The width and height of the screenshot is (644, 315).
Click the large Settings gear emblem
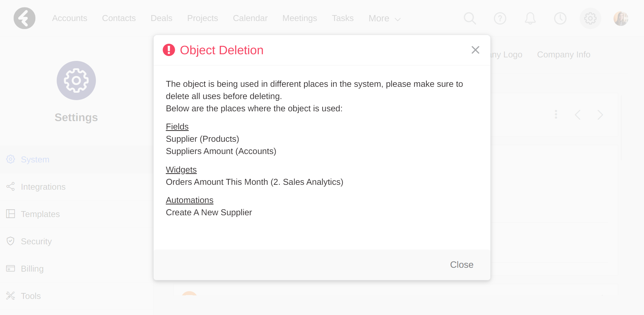click(x=76, y=80)
